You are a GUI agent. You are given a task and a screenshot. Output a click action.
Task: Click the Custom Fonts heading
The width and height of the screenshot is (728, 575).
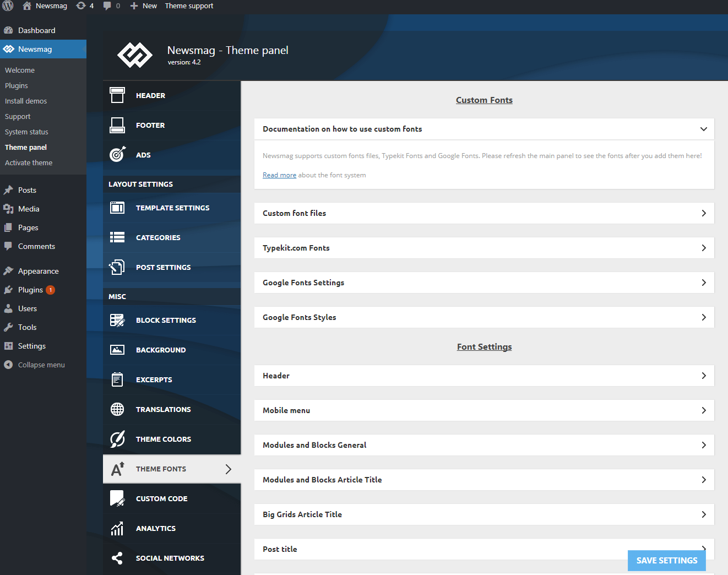point(484,100)
